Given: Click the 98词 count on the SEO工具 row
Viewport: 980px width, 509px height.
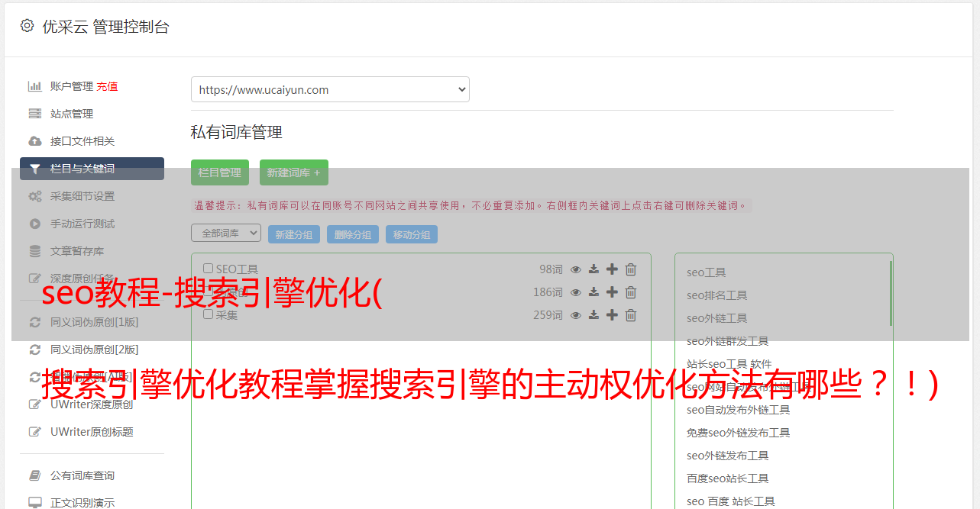Looking at the screenshot, I should [551, 269].
